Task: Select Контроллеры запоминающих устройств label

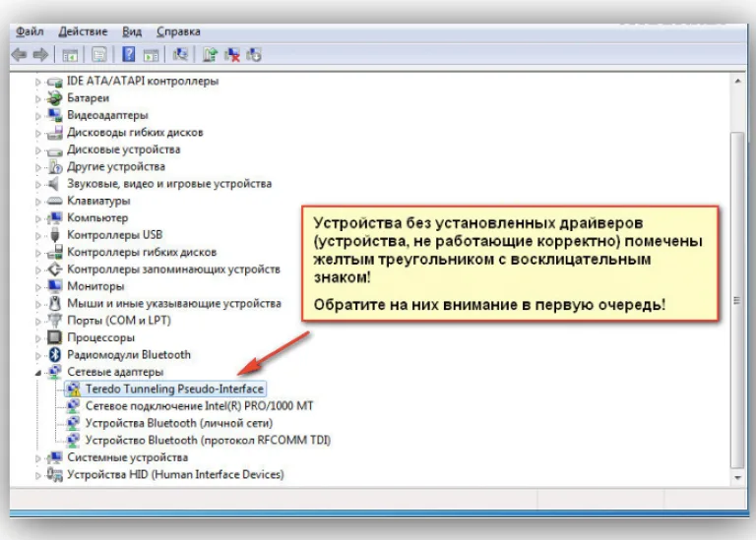Action: point(173,269)
